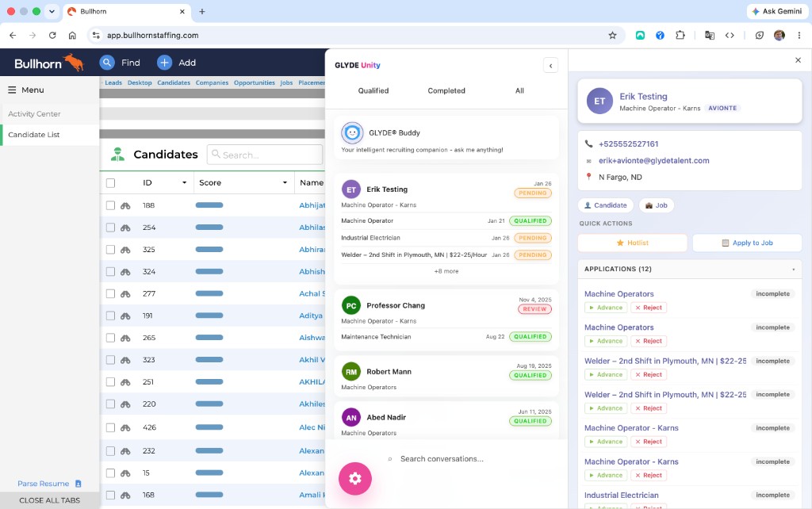Click the phone icon beside +525552527161
Image resolution: width=812 pixels, height=509 pixels.
pyautogui.click(x=589, y=144)
